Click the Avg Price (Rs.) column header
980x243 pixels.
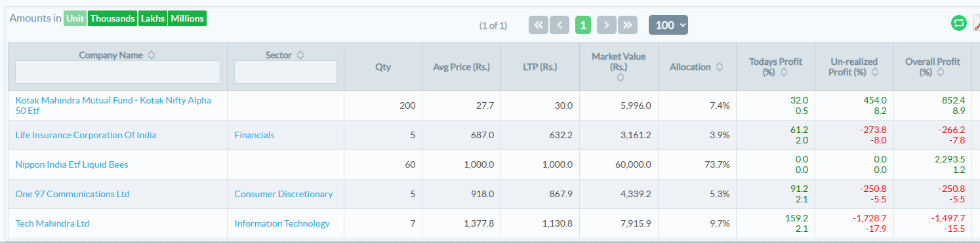pyautogui.click(x=462, y=67)
